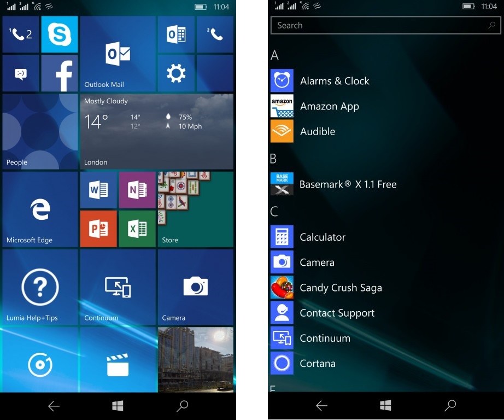Tap the Back arrow below Start screen

click(x=54, y=406)
